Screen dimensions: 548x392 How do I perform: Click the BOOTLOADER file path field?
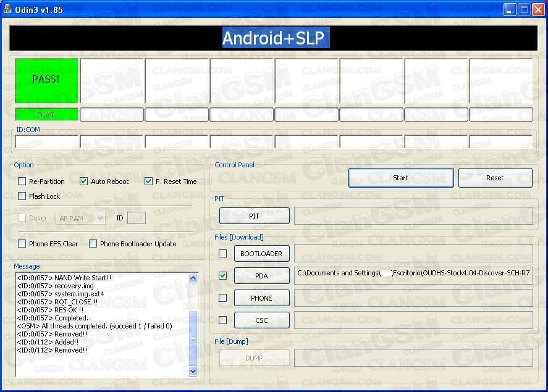click(414, 254)
